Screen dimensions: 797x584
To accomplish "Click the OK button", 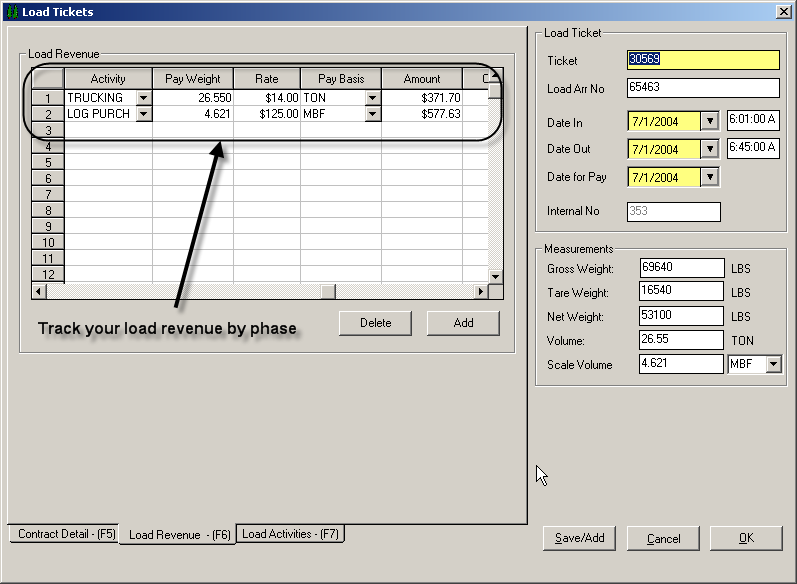I will (x=746, y=538).
